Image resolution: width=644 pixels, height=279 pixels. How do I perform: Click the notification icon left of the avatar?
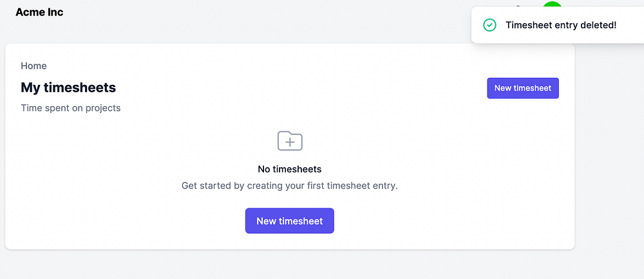point(518,5)
